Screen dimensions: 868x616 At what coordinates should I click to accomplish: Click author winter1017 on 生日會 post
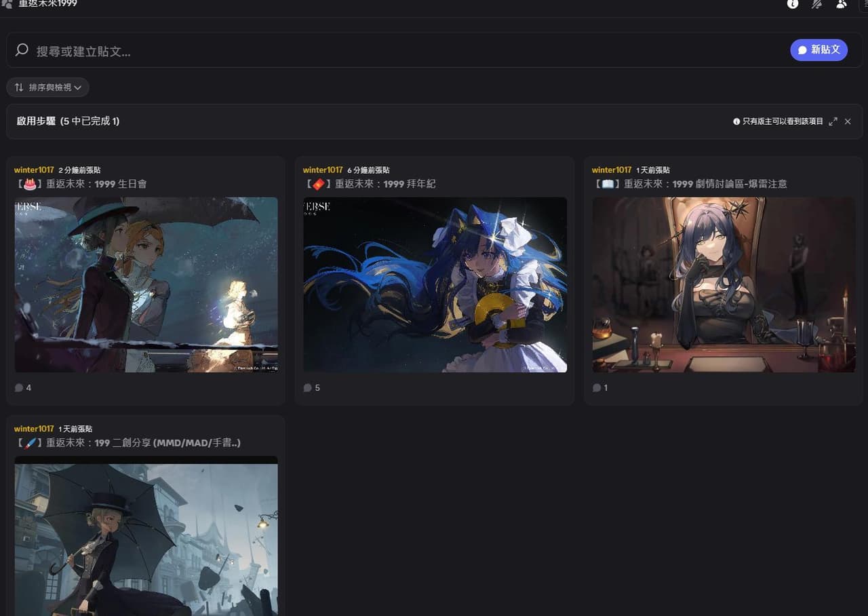[x=34, y=170]
